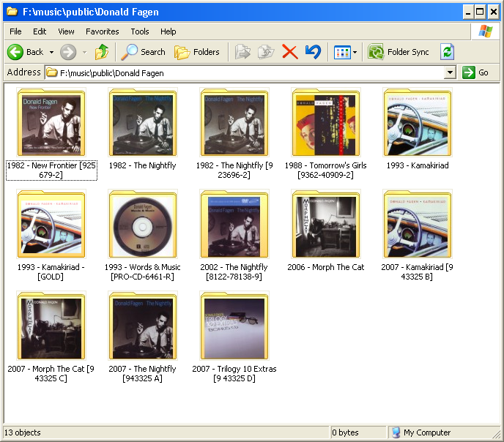
Task: Click the Copy To icon
Action: (266, 52)
